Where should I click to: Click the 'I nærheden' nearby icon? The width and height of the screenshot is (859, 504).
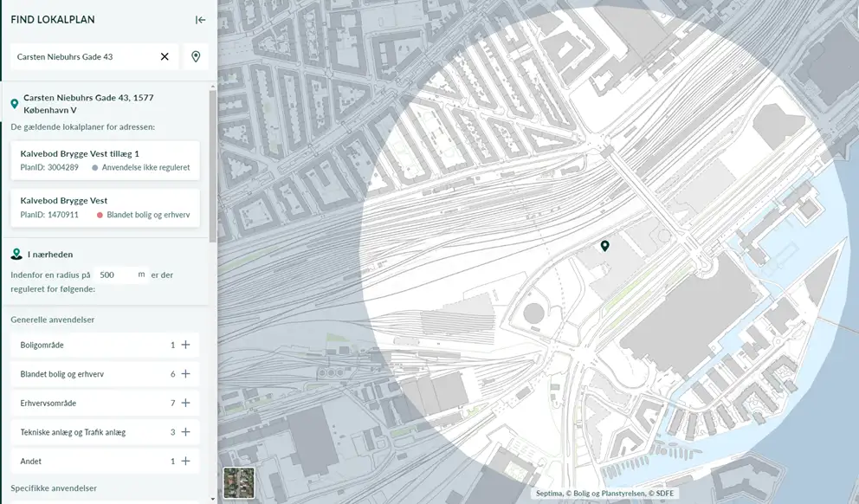(x=16, y=255)
